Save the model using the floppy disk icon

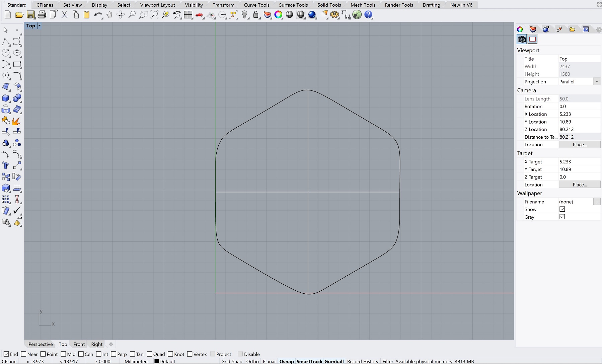tap(31, 15)
